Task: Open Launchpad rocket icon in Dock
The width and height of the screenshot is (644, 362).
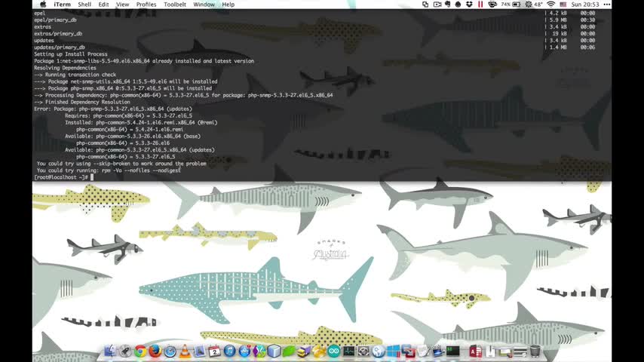Action: (x=125, y=351)
